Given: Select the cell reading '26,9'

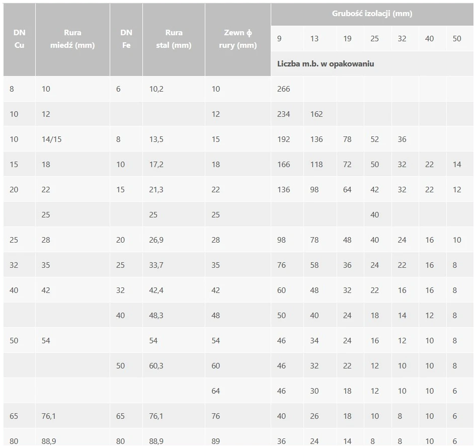Looking at the screenshot, I should (156, 240).
